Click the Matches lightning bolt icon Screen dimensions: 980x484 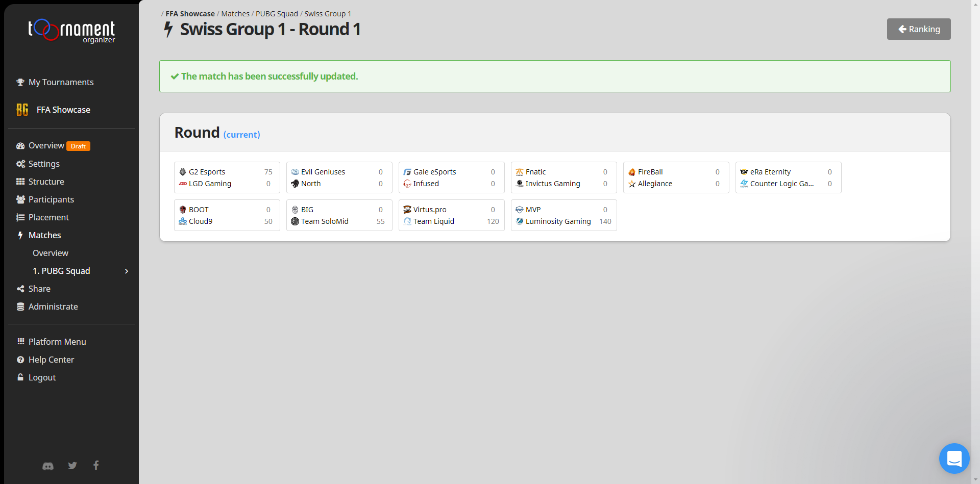(x=20, y=235)
